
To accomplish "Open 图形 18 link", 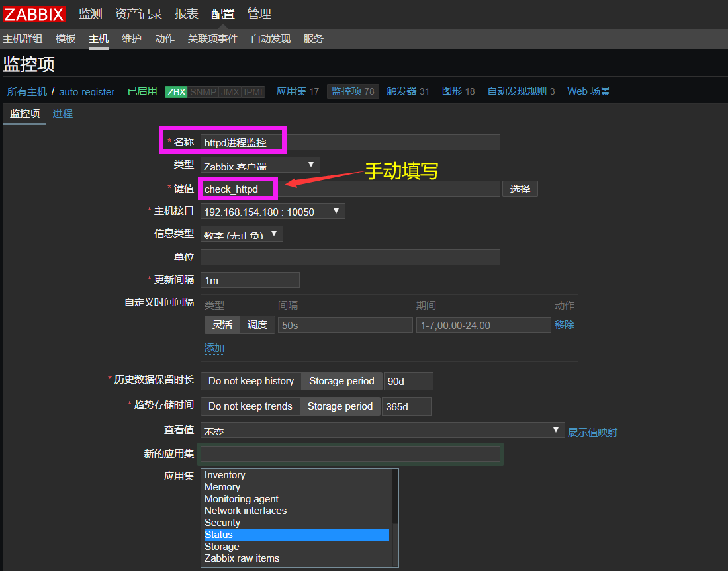I will click(458, 91).
